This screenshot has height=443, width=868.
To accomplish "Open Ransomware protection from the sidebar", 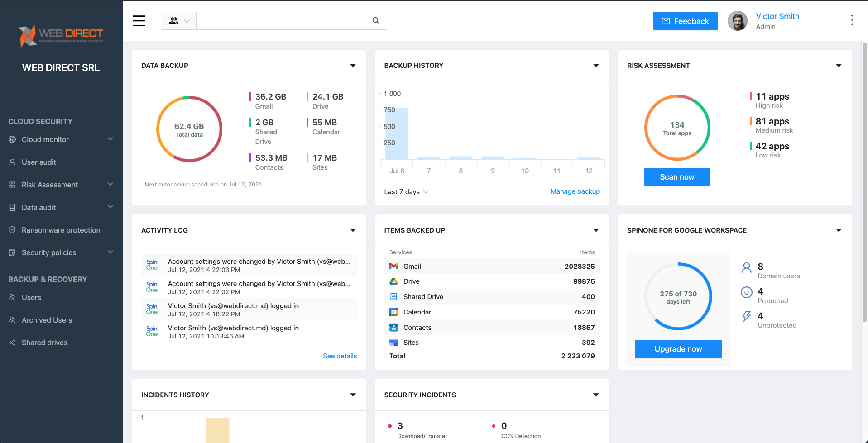I will pos(61,230).
